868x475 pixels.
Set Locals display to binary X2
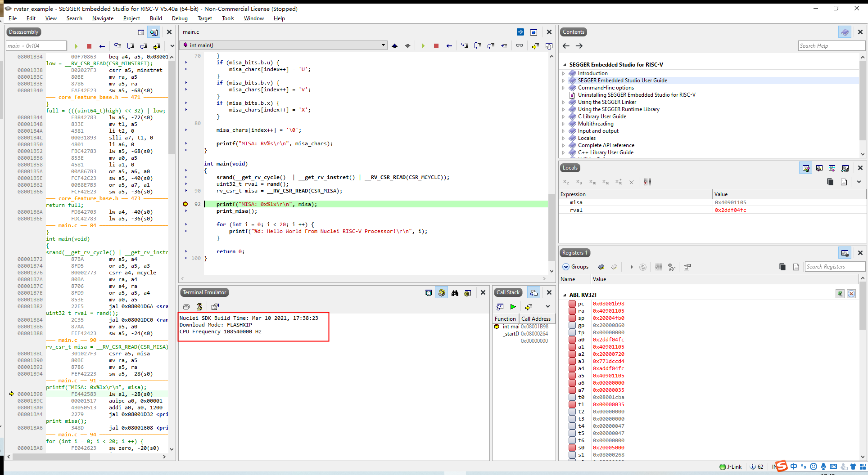(x=566, y=182)
